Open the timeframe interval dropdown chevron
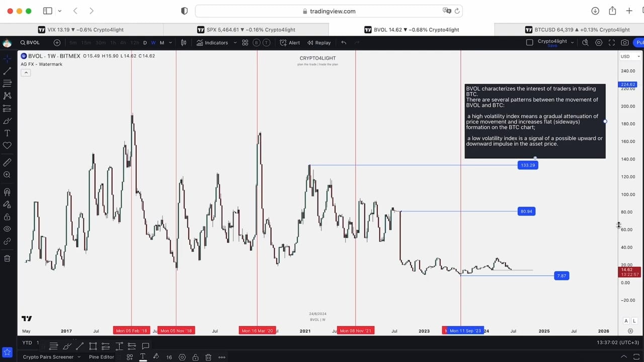 170,43
